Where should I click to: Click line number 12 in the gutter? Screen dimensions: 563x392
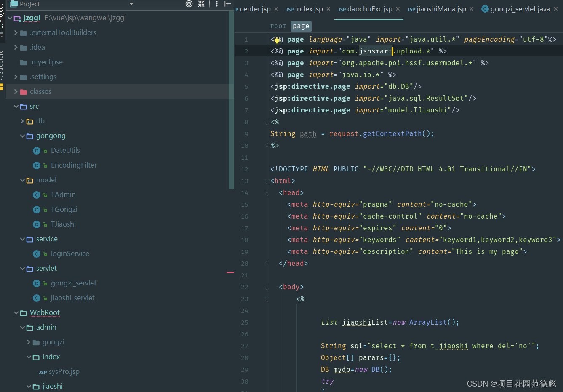245,169
